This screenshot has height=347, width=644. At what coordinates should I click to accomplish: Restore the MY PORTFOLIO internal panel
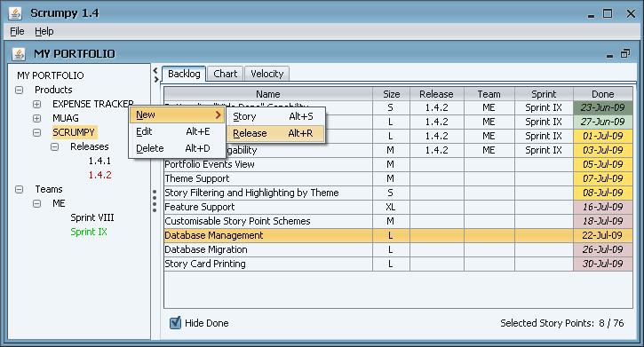[x=624, y=53]
